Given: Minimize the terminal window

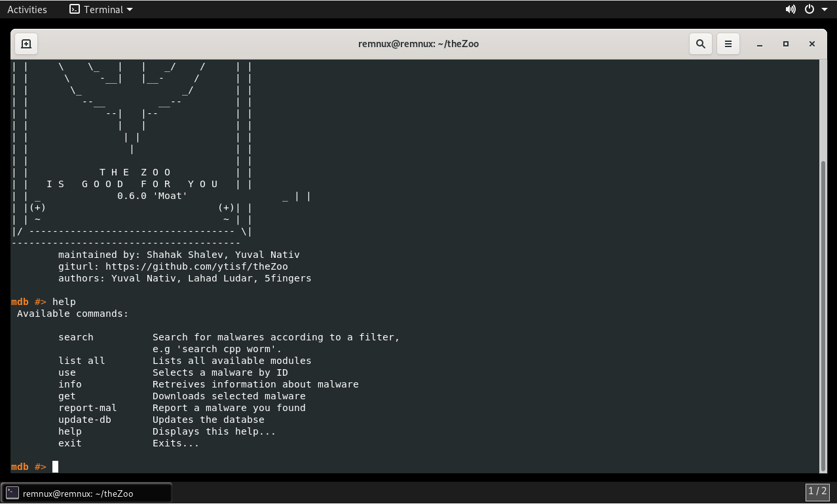Looking at the screenshot, I should [759, 44].
